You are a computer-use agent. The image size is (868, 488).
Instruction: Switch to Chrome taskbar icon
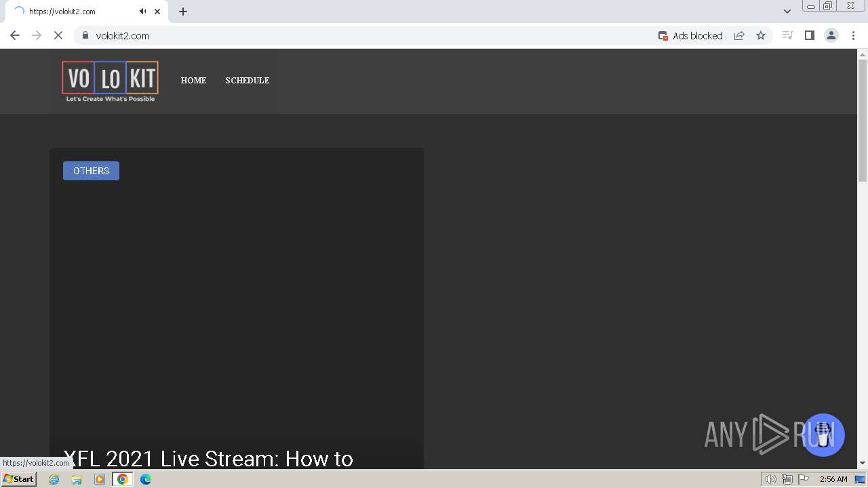click(123, 479)
